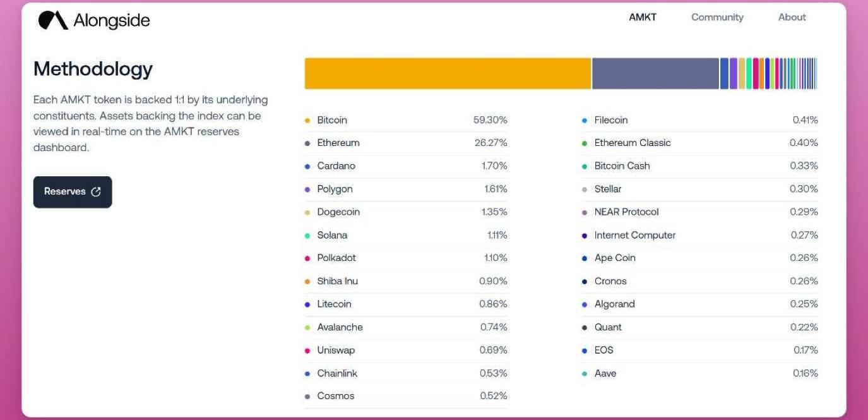The width and height of the screenshot is (868, 420).
Task: Open the About page link
Action: pyautogui.click(x=792, y=17)
